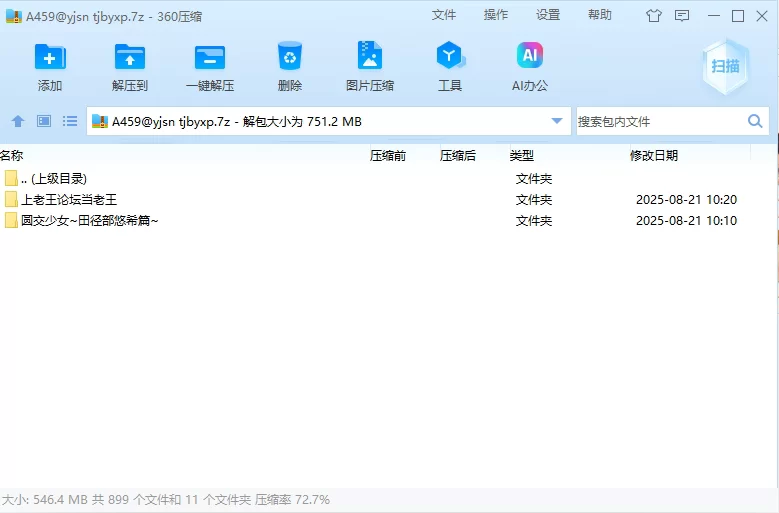
Task: Expand the archive path dropdown arrow
Action: pos(557,121)
